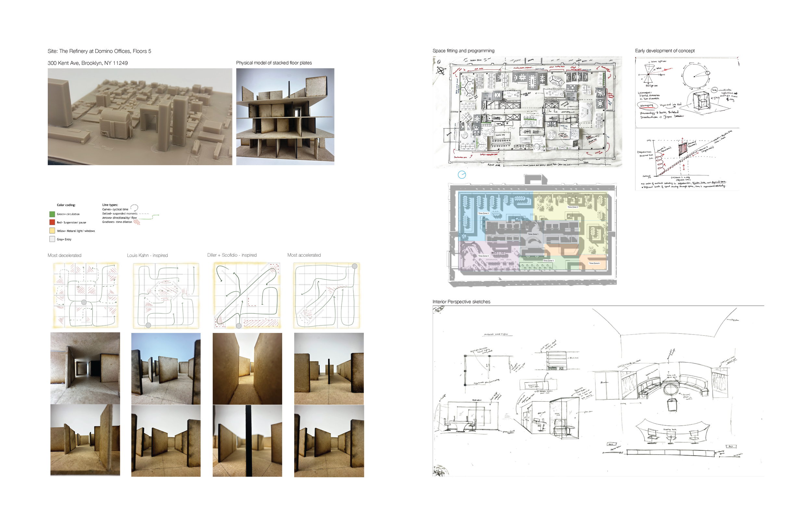The image size is (812, 525).
Task: Select the Louis Kahn - inspired diagram
Action: point(166,296)
